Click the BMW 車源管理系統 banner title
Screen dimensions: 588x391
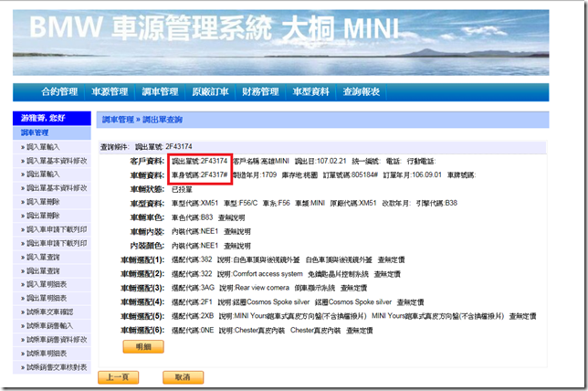214,27
